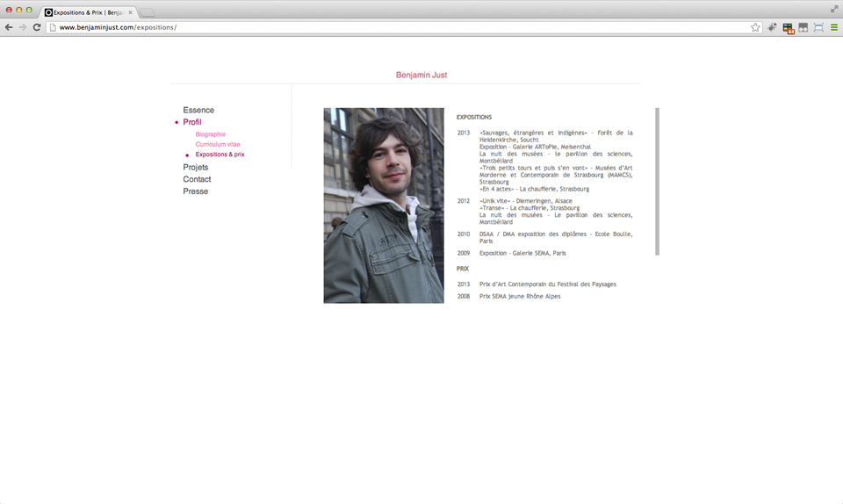The height and width of the screenshot is (504, 843).
Task: Open the Contact menu item
Action: (197, 179)
